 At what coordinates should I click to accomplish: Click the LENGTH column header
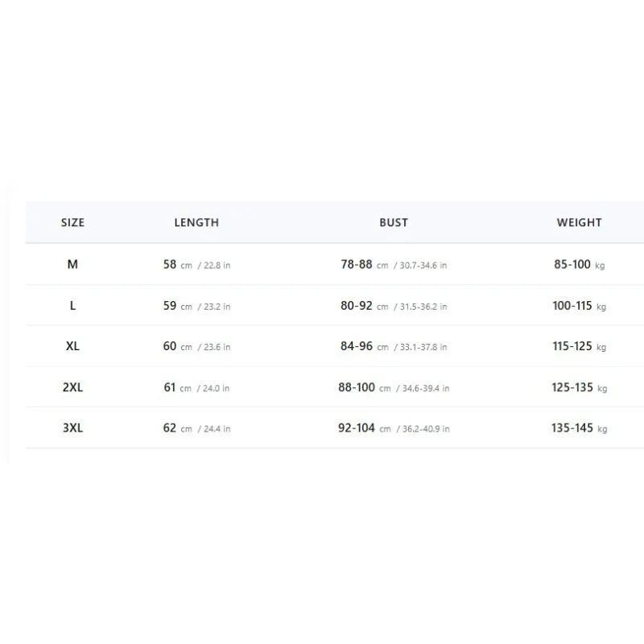pos(196,223)
